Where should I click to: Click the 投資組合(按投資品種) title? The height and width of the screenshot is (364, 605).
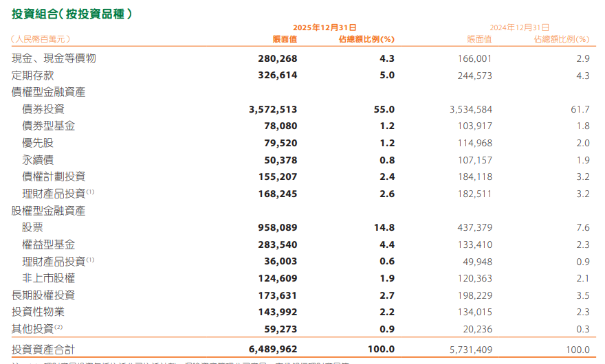click(72, 13)
